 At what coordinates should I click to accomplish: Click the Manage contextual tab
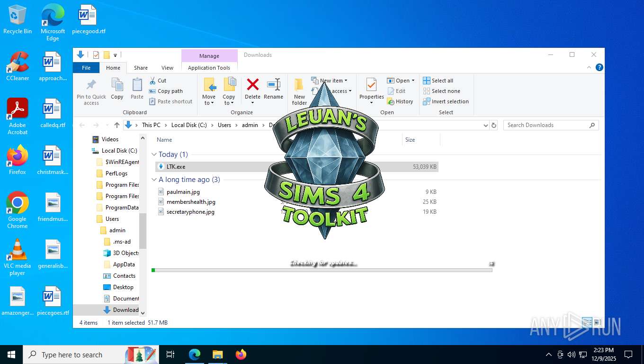[x=209, y=56]
